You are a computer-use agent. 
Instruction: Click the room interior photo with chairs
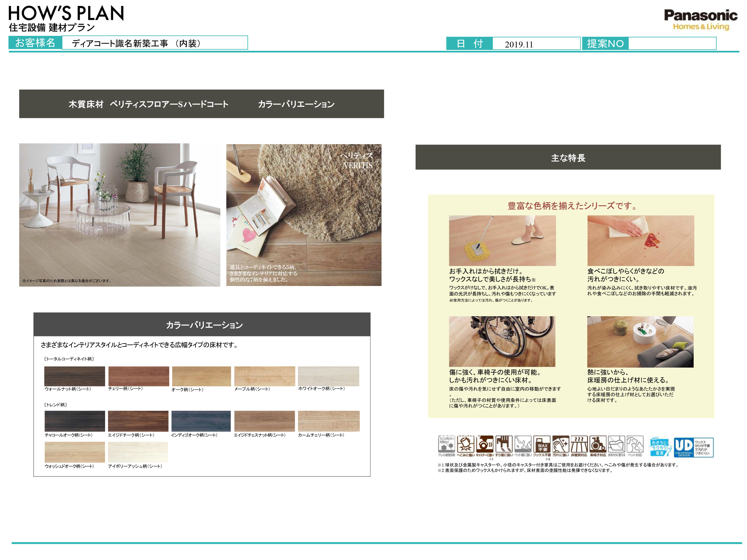(x=120, y=215)
